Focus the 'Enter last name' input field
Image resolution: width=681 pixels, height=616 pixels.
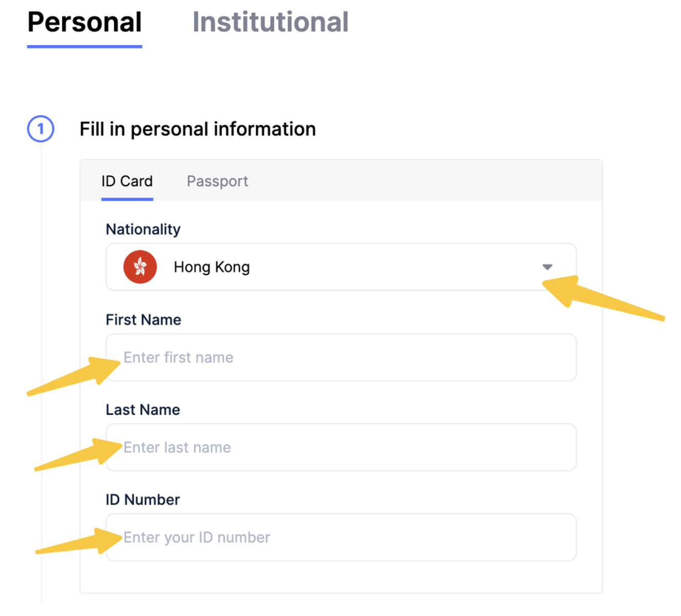341,448
